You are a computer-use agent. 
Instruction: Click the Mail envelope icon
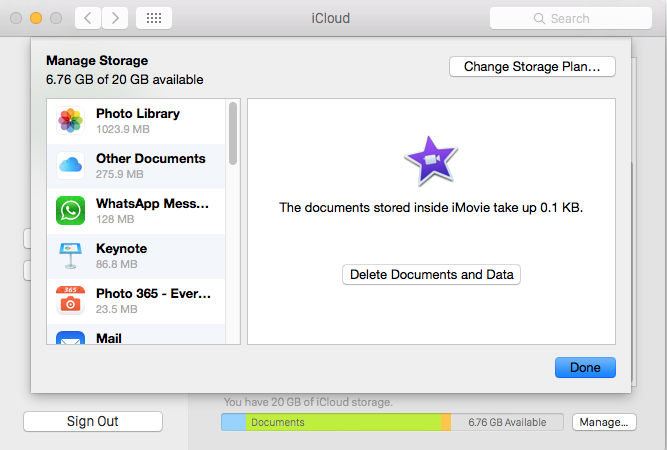(x=71, y=338)
